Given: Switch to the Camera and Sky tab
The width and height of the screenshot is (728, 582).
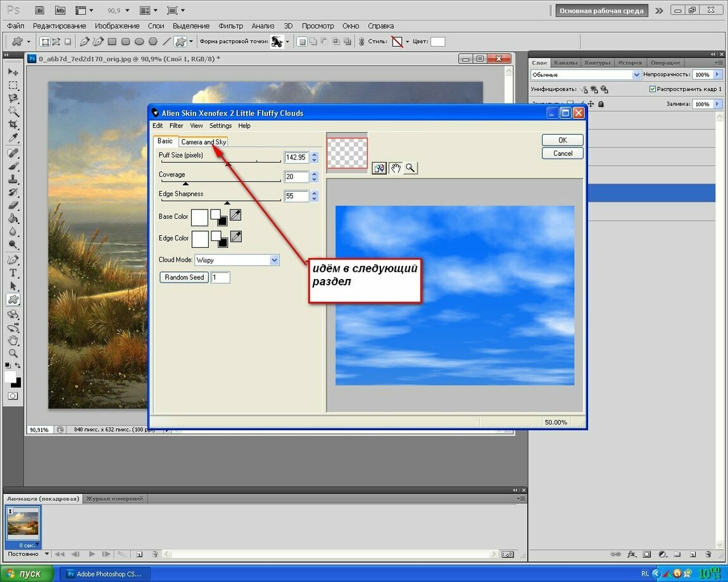Looking at the screenshot, I should (x=203, y=142).
